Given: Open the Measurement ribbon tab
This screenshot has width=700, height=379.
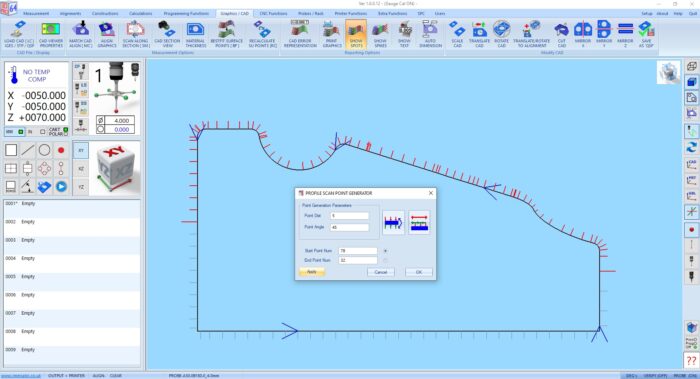Looking at the screenshot, I should (36, 13).
